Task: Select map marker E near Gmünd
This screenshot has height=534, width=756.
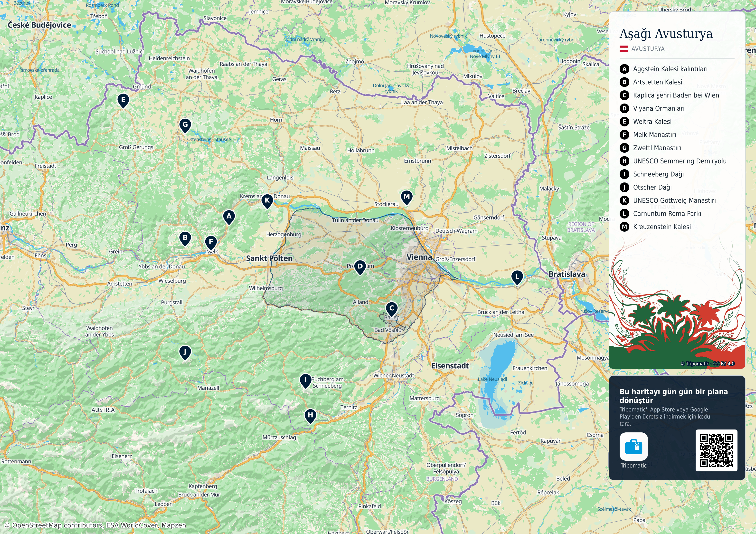Action: coord(123,100)
